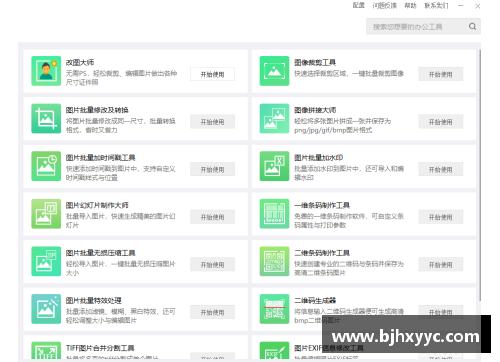Click the 图像裁剪工具 description text
Screen dimensions: 500x362
click(349, 73)
